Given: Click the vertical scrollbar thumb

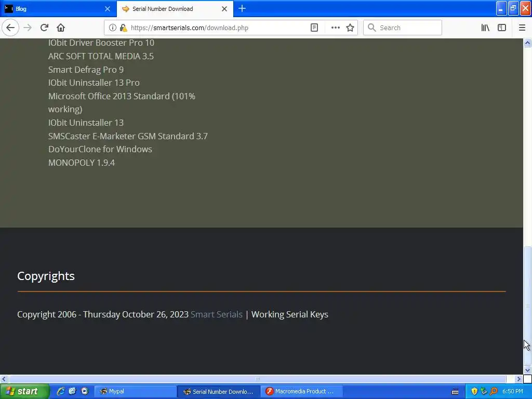Looking at the screenshot, I should (527, 306).
